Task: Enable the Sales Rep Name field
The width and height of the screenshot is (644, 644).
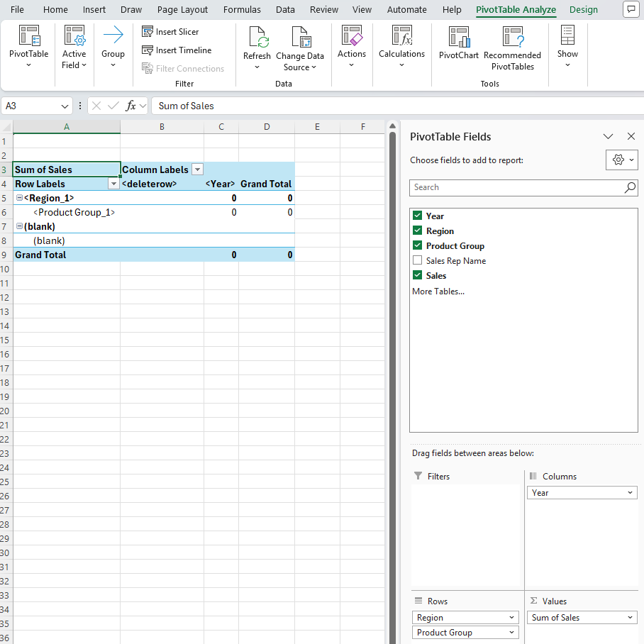Action: click(417, 261)
